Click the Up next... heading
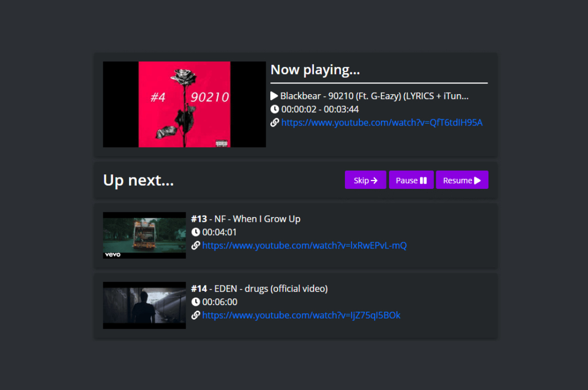 click(x=138, y=181)
